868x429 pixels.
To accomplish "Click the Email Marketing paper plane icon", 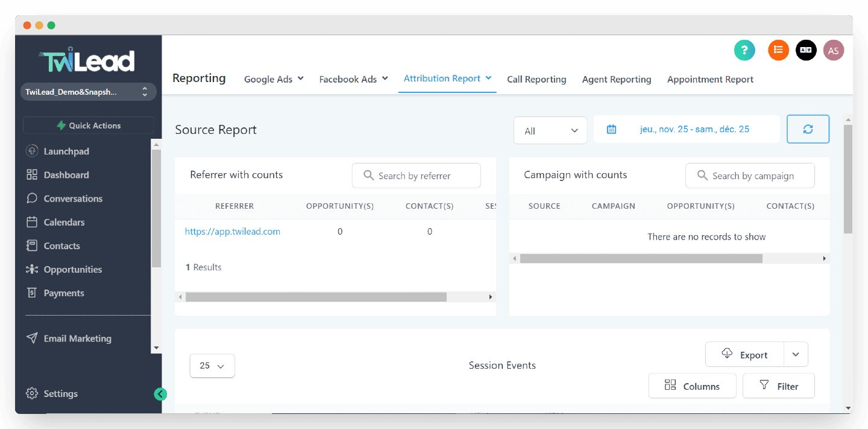I will pos(32,338).
